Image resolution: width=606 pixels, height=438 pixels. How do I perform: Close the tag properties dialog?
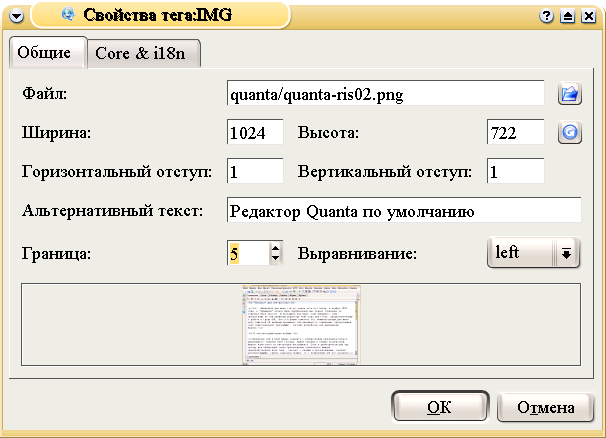point(587,16)
